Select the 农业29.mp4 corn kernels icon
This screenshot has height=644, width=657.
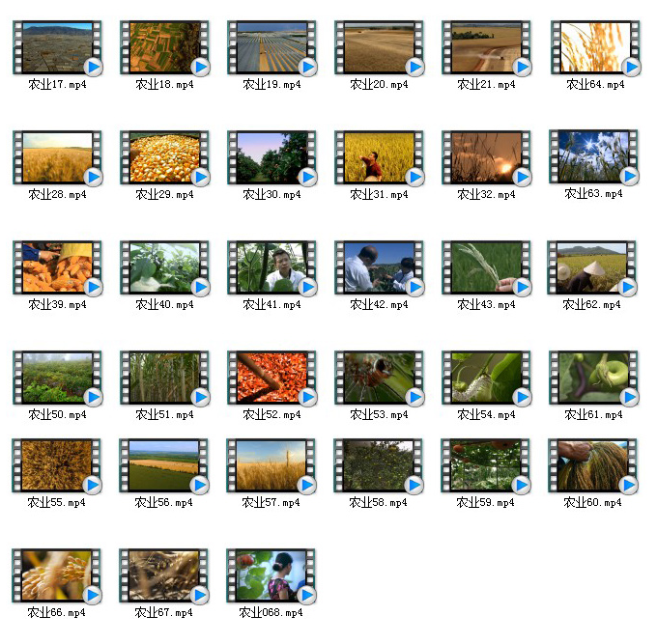point(164,157)
